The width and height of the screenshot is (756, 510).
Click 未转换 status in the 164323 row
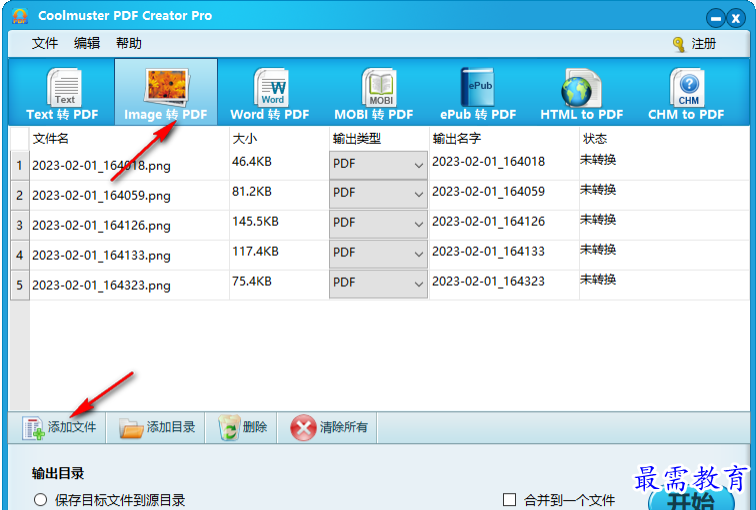(598, 279)
